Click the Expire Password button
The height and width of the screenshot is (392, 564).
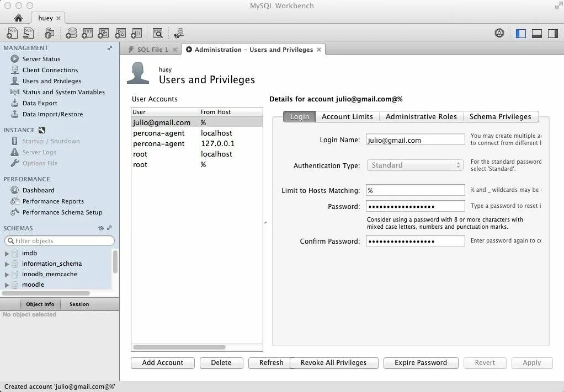coord(421,363)
